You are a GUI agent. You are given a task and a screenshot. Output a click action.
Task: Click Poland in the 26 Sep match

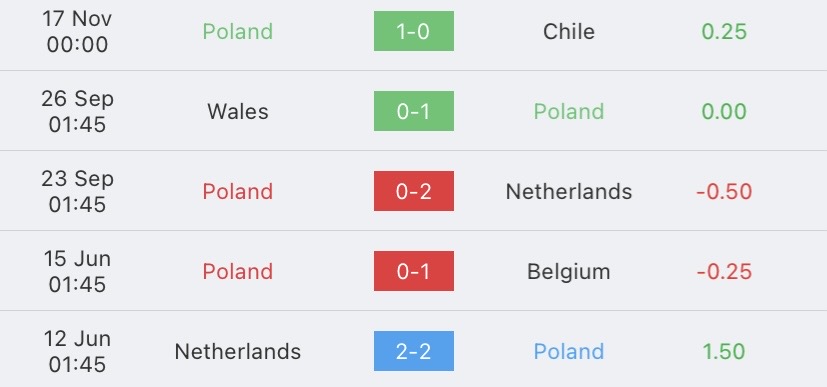pos(569,112)
